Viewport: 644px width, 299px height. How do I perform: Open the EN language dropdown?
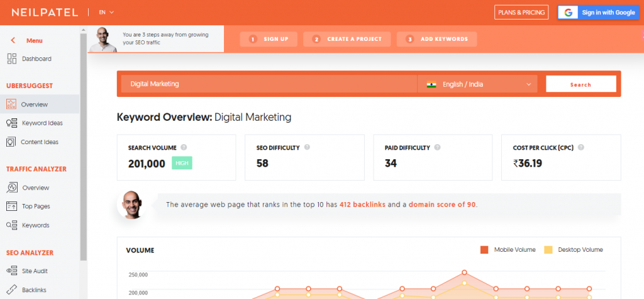106,13
